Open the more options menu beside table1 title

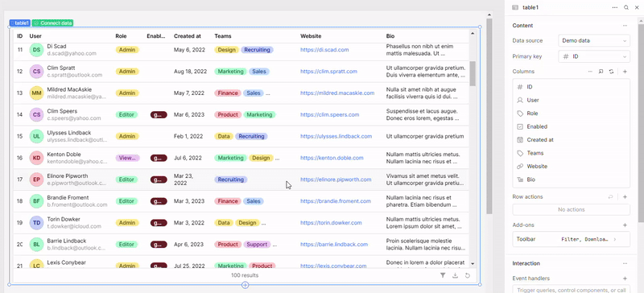[615, 7]
